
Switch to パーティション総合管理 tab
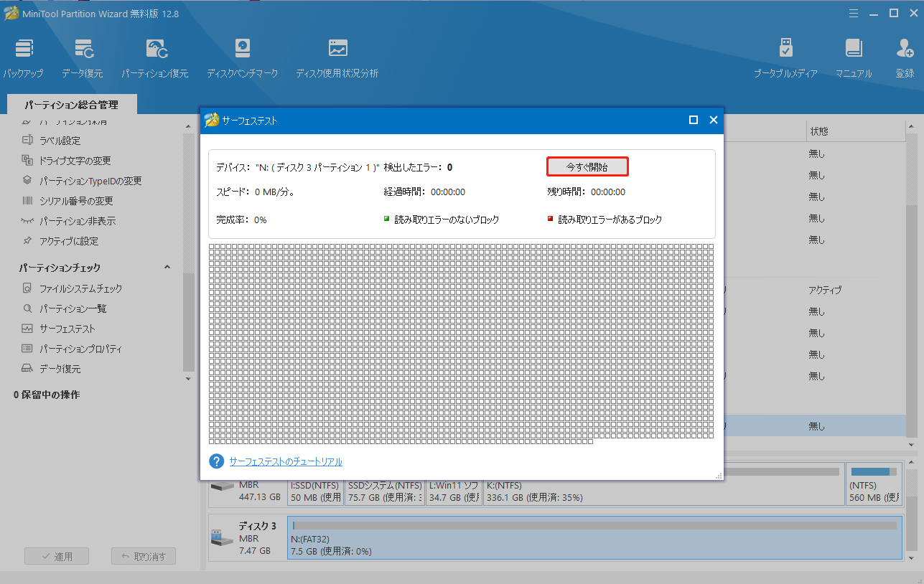point(71,105)
